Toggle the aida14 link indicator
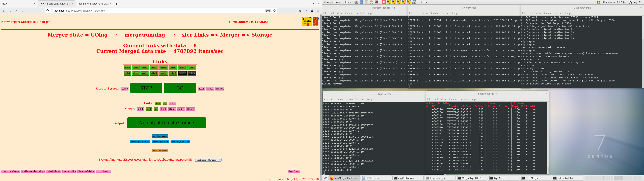Image resolution: width=644 pixels, height=181 pixels. (x=182, y=73)
